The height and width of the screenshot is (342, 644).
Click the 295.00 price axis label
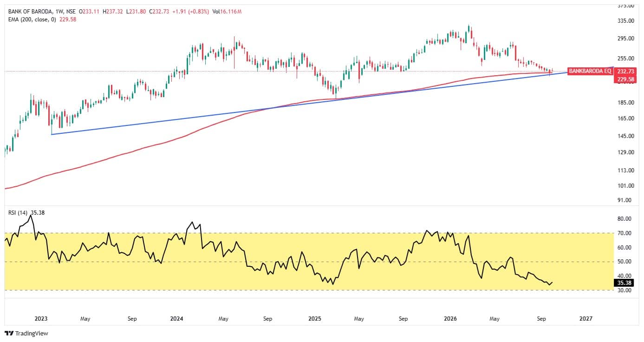click(626, 39)
